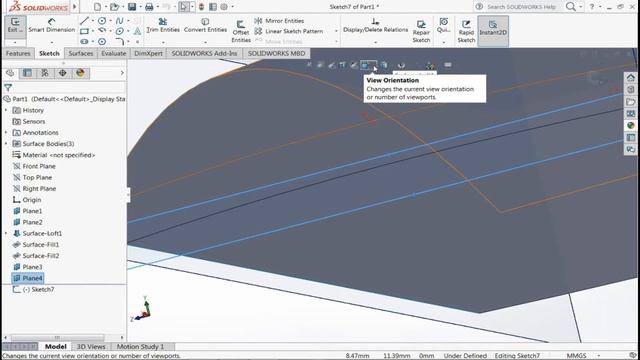Open an existing document
640x360 pixels.
point(114,7)
